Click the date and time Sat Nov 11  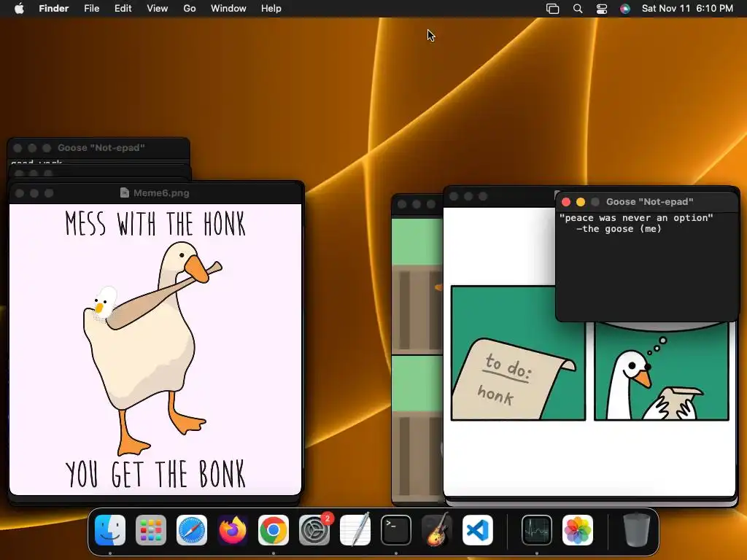(687, 9)
